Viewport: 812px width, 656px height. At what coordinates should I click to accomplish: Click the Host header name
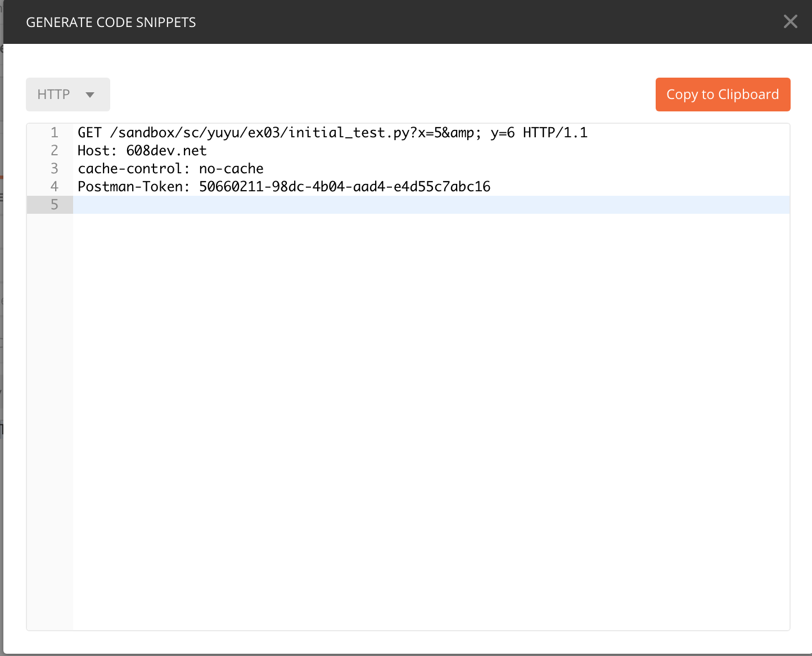click(94, 151)
